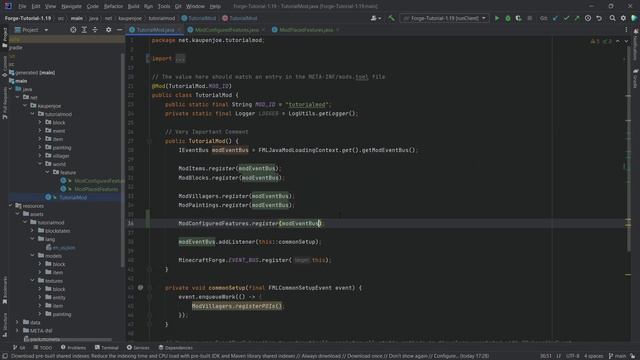Open the Terminal tool window
The image size is (640, 360).
click(107, 348)
